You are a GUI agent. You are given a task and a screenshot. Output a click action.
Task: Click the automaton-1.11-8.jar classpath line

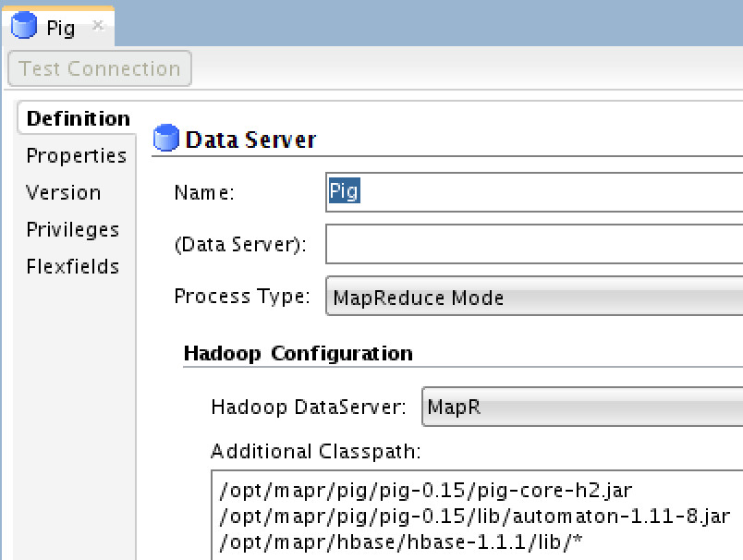pyautogui.click(x=474, y=517)
